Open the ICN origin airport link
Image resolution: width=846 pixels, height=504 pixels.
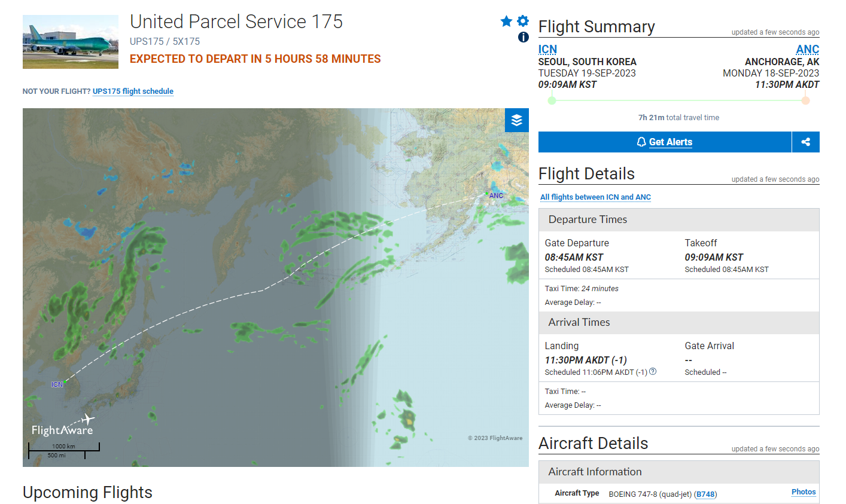(x=547, y=50)
